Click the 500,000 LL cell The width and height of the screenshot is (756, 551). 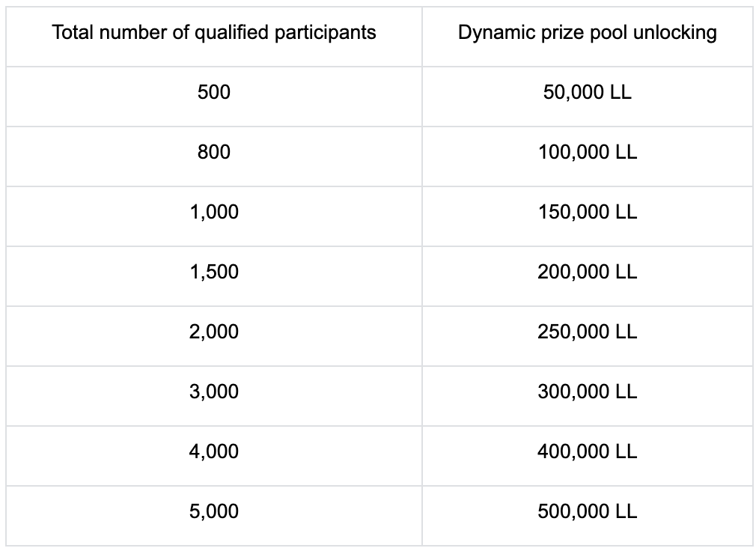(588, 512)
